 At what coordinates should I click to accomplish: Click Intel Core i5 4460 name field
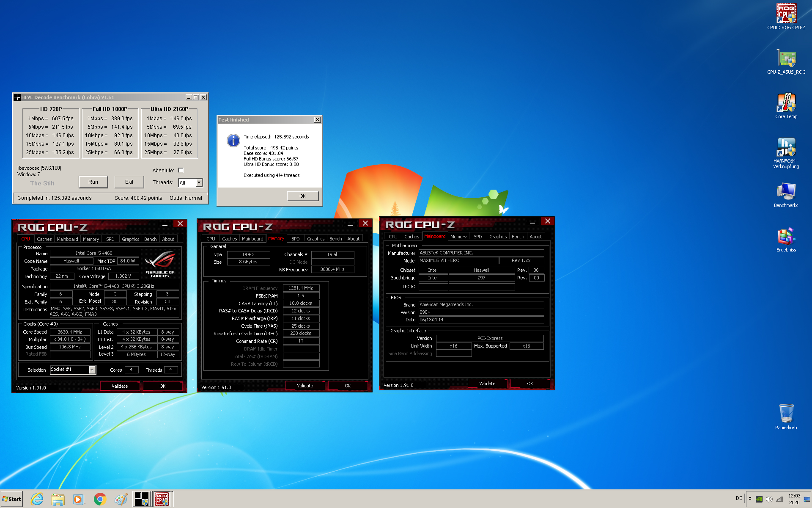[x=94, y=253]
